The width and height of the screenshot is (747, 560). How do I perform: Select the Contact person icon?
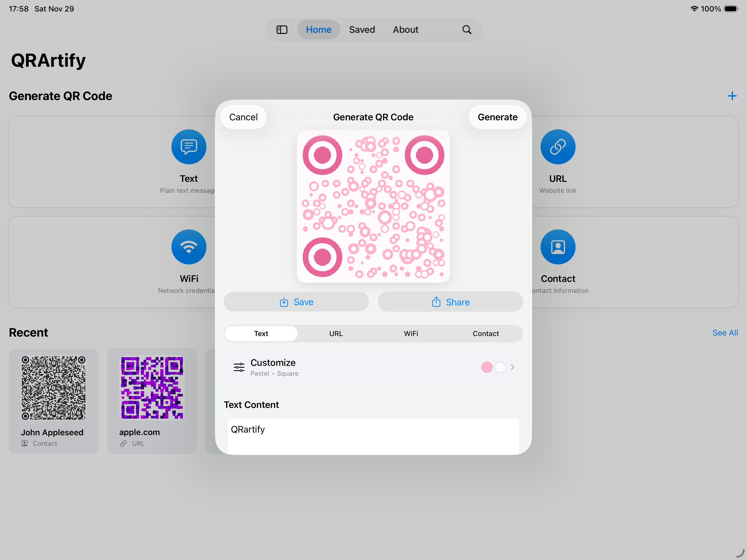click(x=558, y=247)
